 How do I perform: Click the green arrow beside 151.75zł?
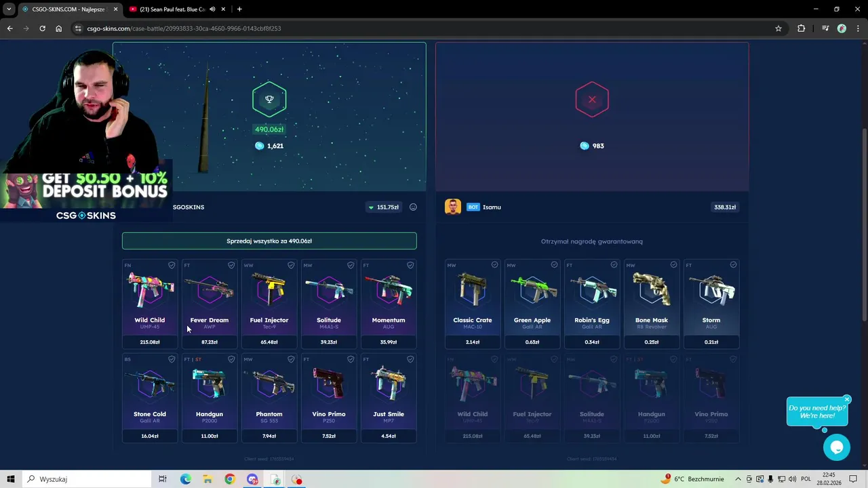(371, 207)
